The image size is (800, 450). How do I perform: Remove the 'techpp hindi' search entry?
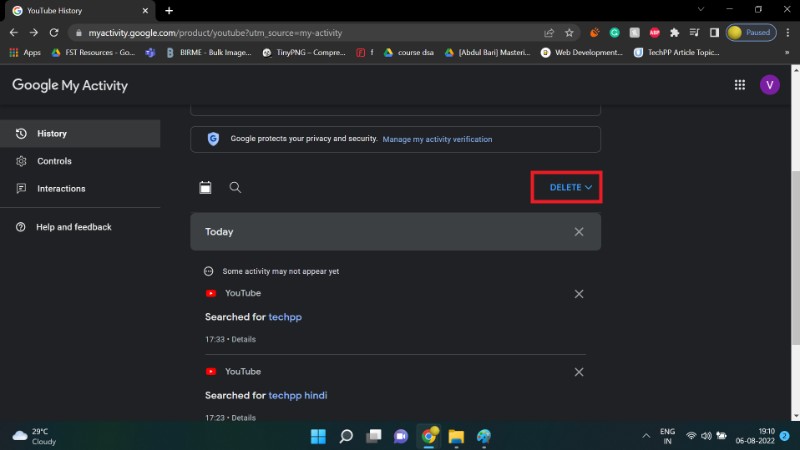point(579,372)
